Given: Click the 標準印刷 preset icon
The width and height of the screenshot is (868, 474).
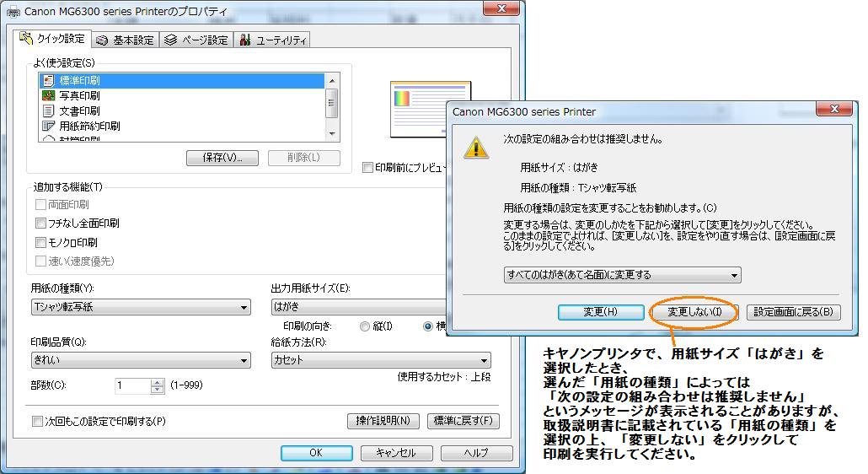Looking at the screenshot, I should (49, 80).
